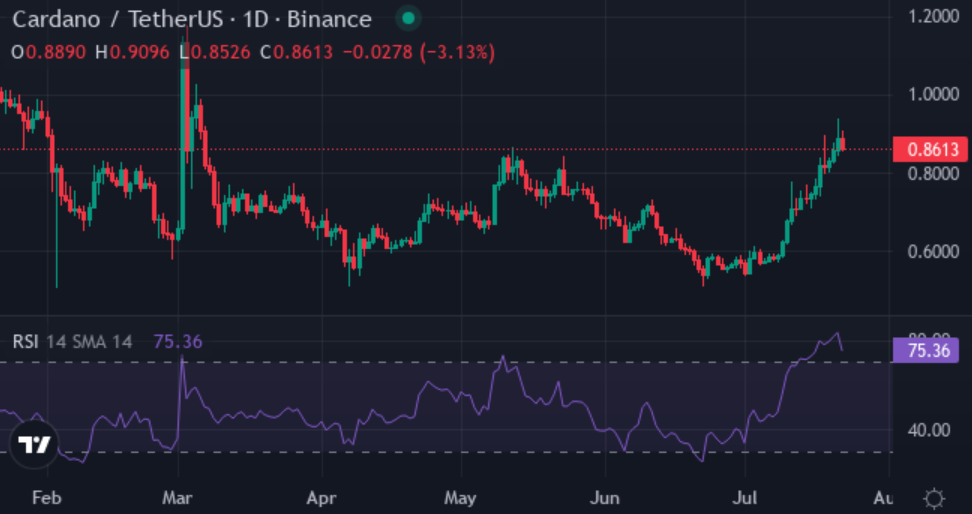Click the green market status dot
The width and height of the screenshot is (972, 514).
(x=408, y=19)
